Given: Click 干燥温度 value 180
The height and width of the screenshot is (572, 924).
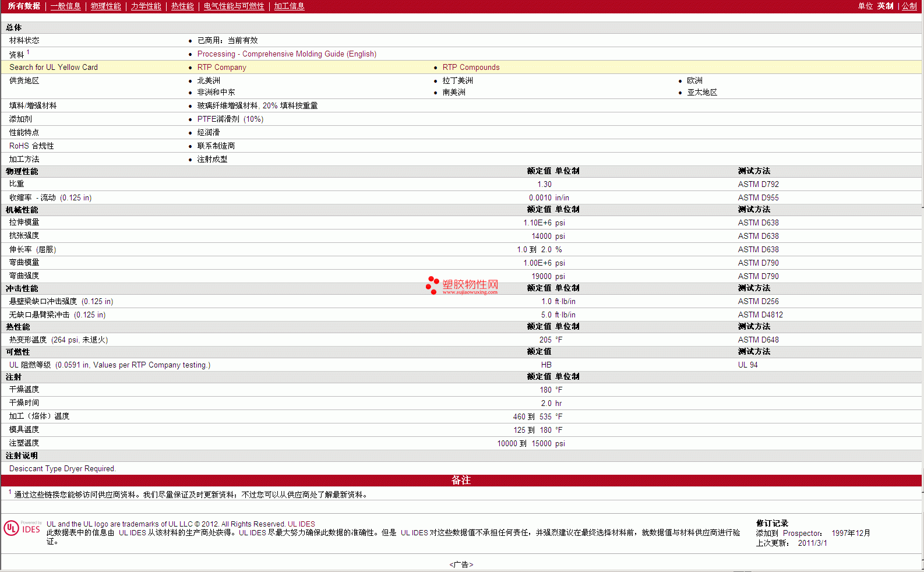Looking at the screenshot, I should pyautogui.click(x=545, y=390).
